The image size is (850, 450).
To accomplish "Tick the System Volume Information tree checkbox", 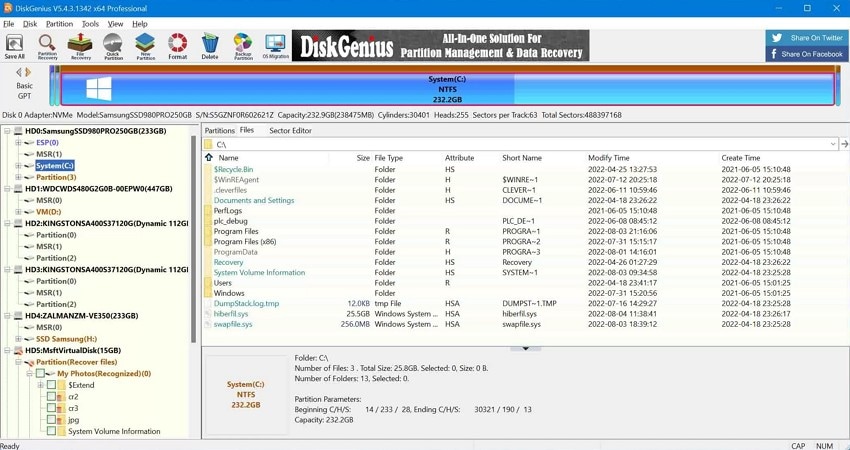I will point(51,431).
